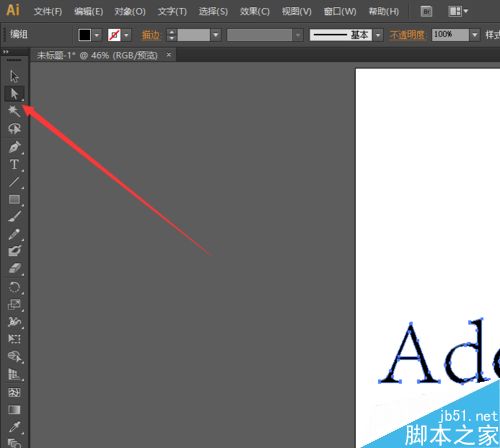This screenshot has height=448, width=500.
Task: Select the Type tool
Action: 14,164
